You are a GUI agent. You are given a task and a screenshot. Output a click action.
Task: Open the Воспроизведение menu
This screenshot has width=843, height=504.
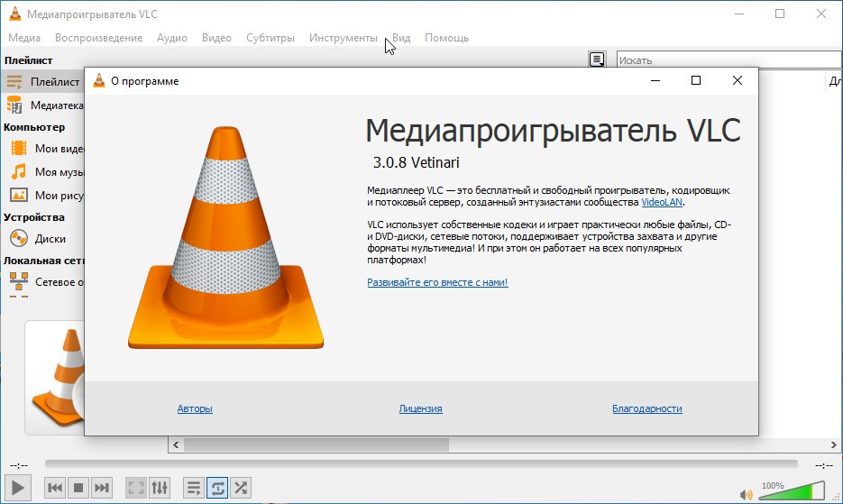(98, 38)
